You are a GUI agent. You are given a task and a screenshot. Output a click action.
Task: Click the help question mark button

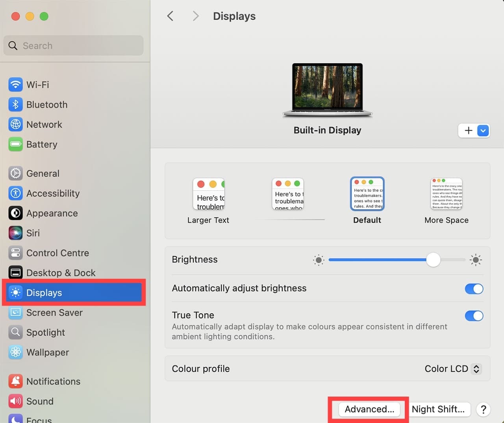pyautogui.click(x=483, y=409)
